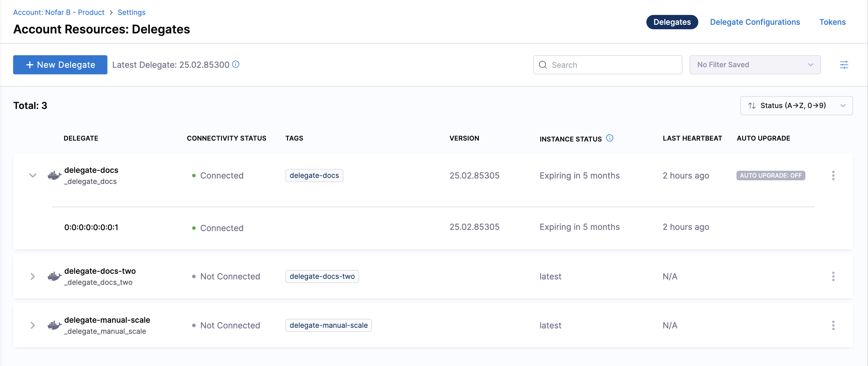Open three-dot menu for delegate-manual-scale row
Viewport: 868px width, 366px height.
point(833,325)
